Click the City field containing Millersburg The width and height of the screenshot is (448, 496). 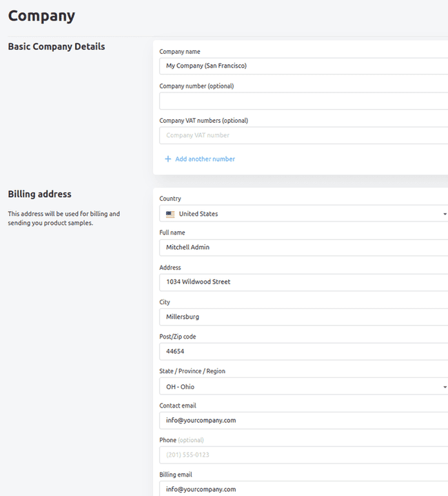pyautogui.click(x=303, y=317)
